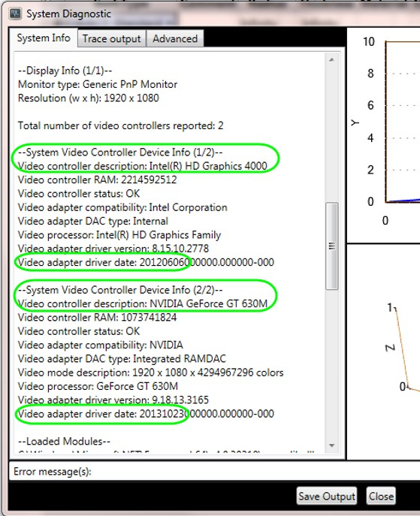The height and width of the screenshot is (516, 420).
Task: Click driver version 8.15.10.2778 line
Action: [x=113, y=249]
